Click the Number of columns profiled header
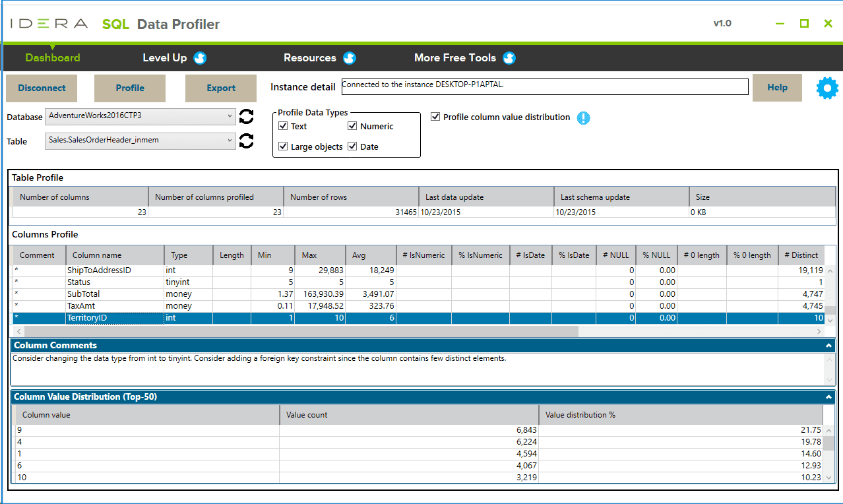 (x=216, y=197)
